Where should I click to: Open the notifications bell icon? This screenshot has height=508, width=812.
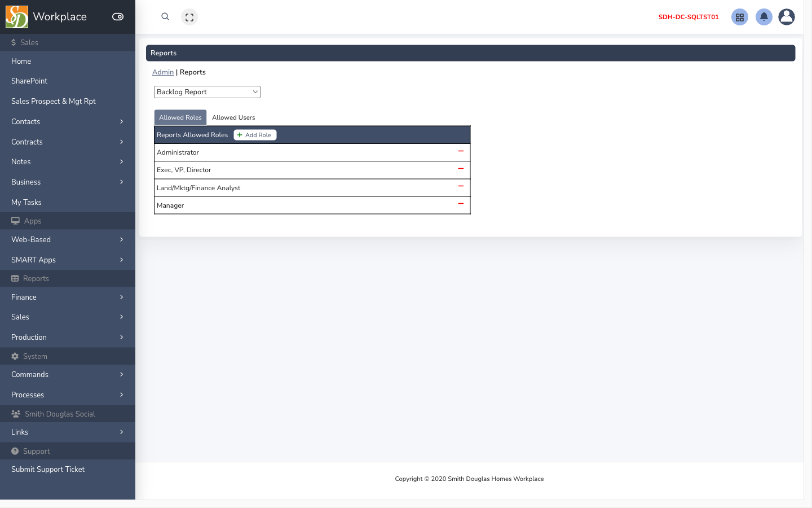764,17
